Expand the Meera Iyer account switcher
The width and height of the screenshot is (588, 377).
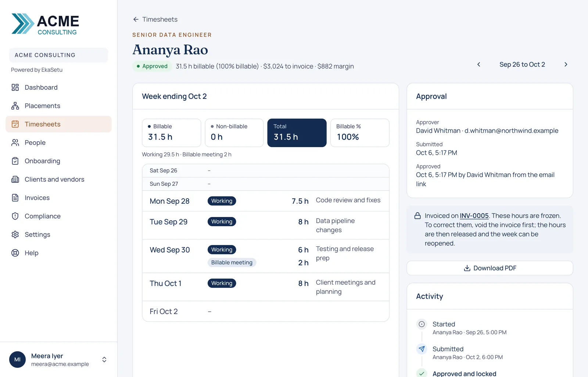[x=104, y=360]
